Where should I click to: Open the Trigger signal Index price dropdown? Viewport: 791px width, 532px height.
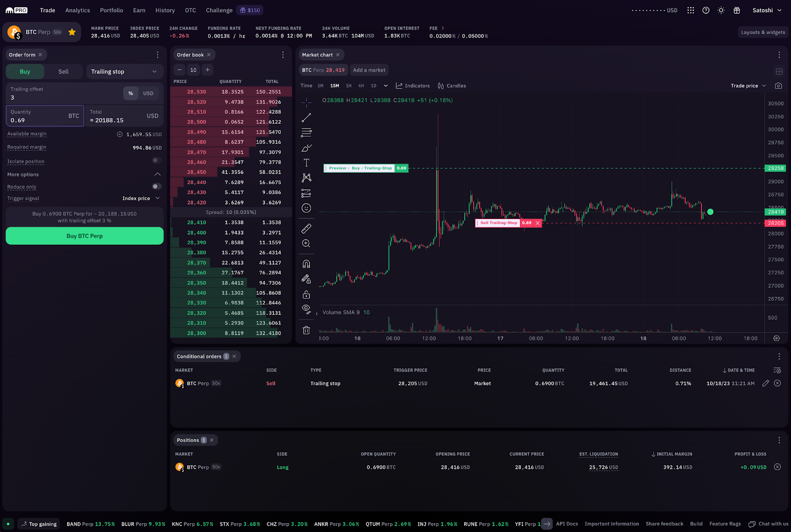click(x=141, y=198)
